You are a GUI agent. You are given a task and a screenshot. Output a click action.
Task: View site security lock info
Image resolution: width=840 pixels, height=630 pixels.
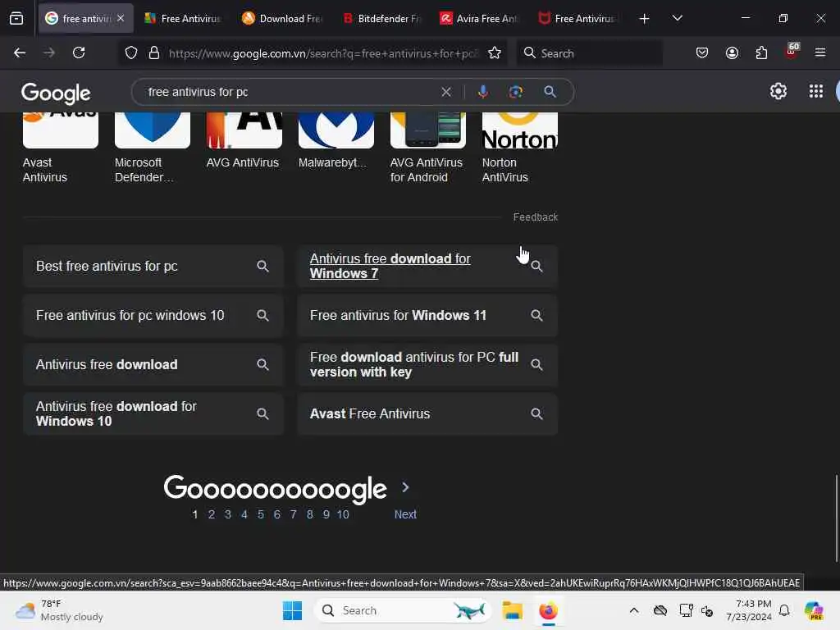click(x=154, y=53)
